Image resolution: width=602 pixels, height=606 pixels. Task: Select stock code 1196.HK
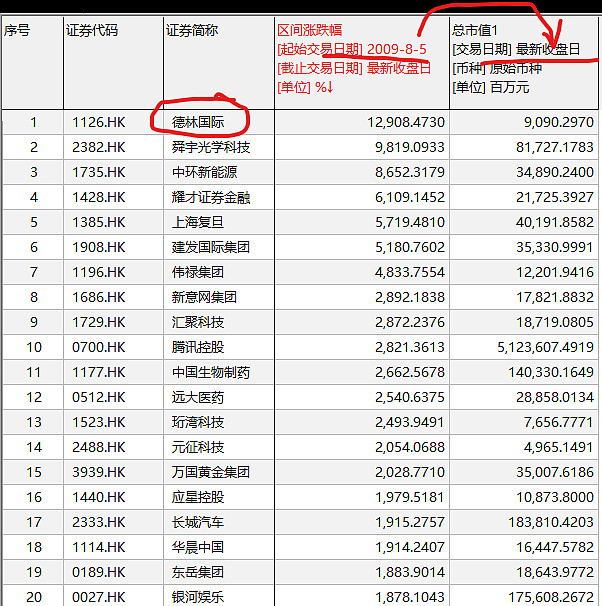[x=99, y=272]
